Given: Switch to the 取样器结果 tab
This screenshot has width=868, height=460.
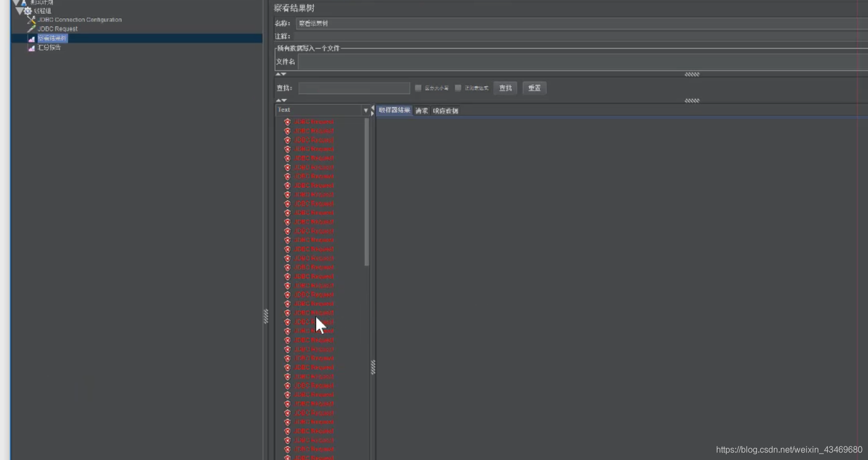Looking at the screenshot, I should pyautogui.click(x=394, y=110).
